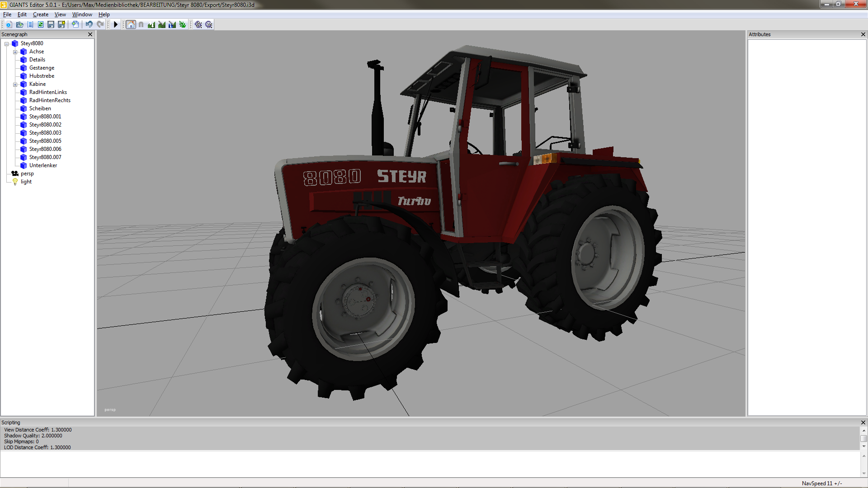Click the blue cube icon beside Unterlenker
This screenshot has height=488, width=868.
(x=24, y=165)
